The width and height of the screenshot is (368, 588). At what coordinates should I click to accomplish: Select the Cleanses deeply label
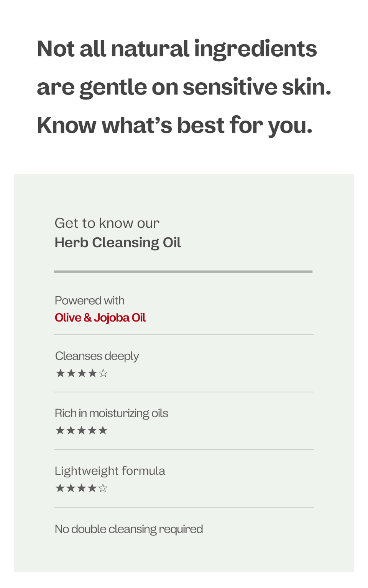tap(97, 356)
